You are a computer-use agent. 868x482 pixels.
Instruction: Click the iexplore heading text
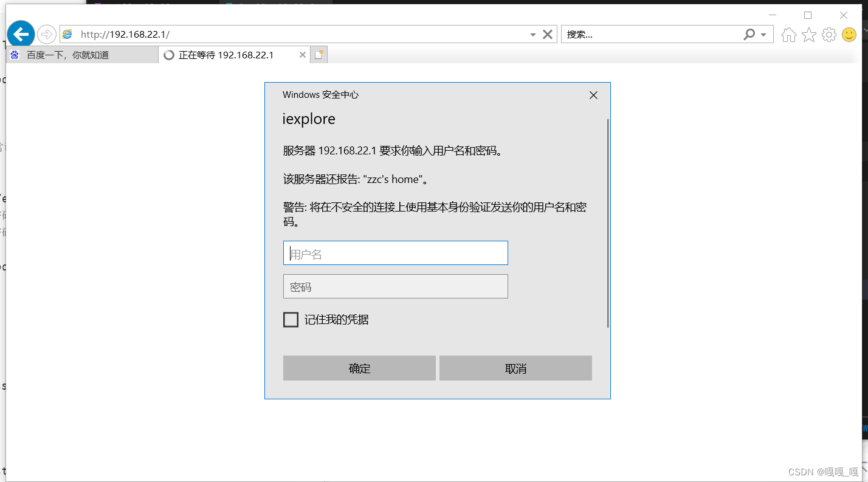coord(309,119)
